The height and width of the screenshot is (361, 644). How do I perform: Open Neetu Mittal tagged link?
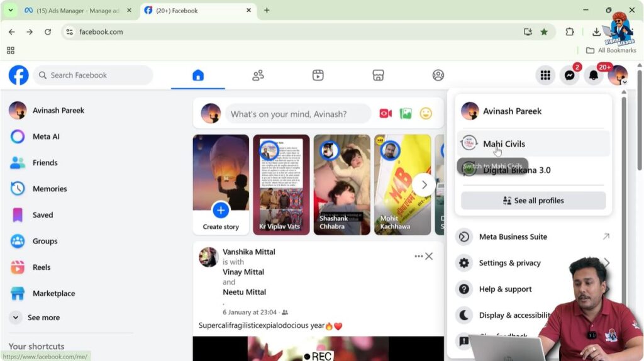(x=245, y=292)
